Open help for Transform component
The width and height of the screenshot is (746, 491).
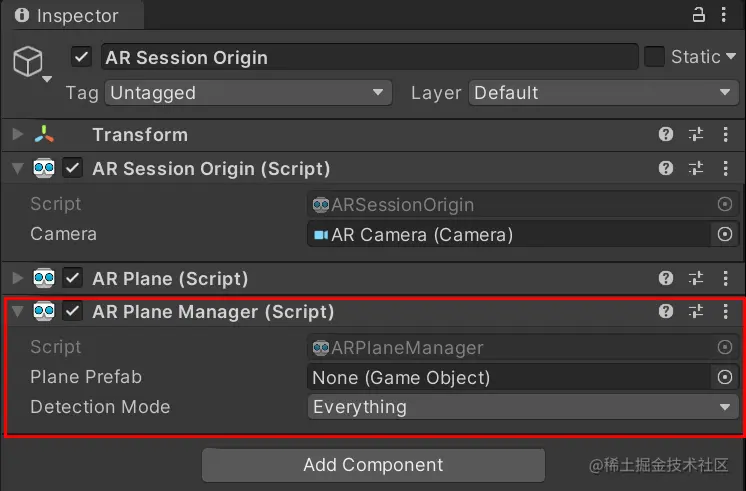(666, 134)
